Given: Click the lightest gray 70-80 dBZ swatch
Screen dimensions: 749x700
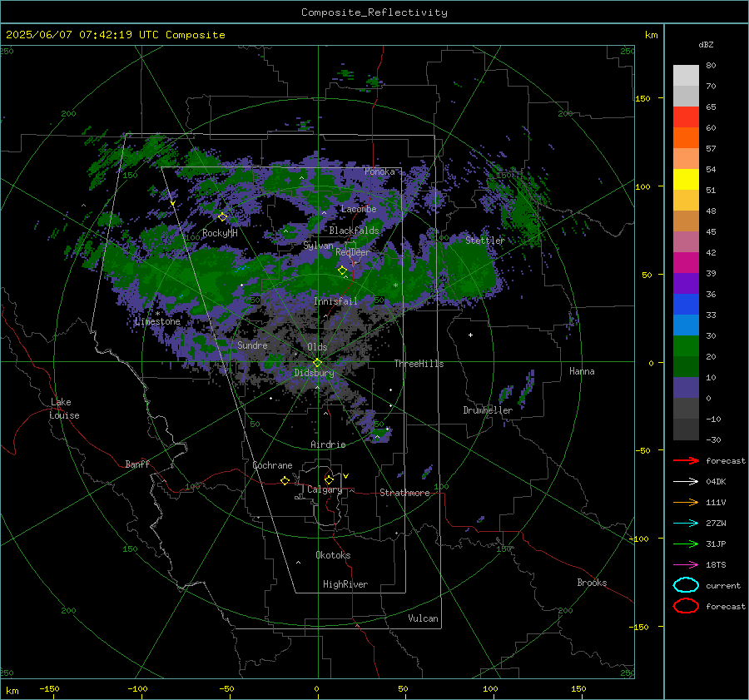Looking at the screenshot, I should tap(686, 76).
